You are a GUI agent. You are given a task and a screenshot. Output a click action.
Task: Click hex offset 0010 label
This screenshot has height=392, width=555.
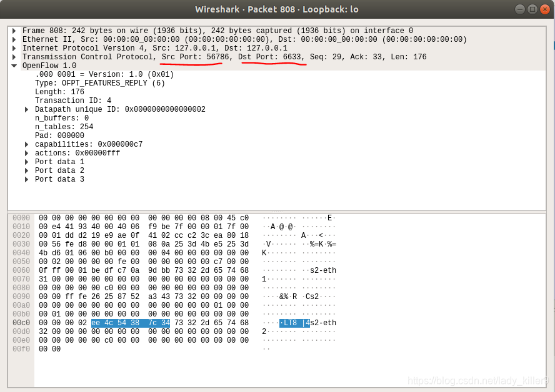(x=21, y=227)
